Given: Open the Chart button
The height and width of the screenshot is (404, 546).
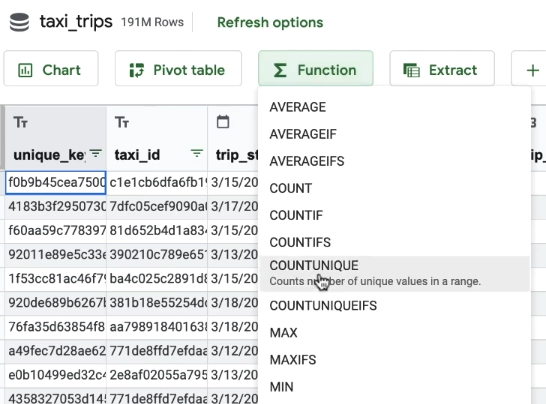Looking at the screenshot, I should coord(51,69).
